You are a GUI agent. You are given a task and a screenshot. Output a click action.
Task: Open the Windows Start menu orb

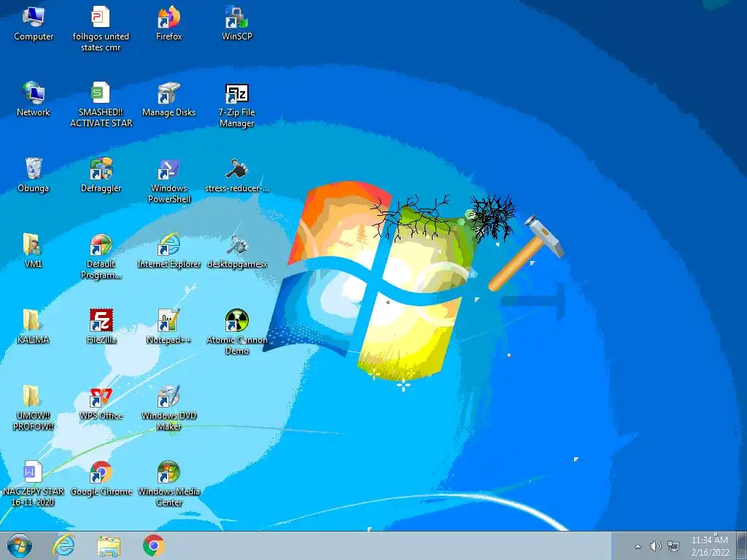coord(20,545)
